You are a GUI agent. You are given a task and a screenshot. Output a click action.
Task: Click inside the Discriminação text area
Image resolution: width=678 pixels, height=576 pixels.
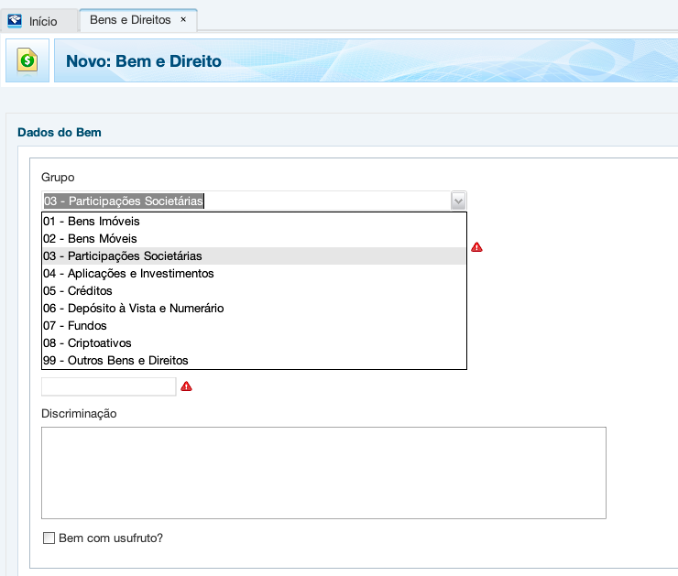[x=323, y=473]
